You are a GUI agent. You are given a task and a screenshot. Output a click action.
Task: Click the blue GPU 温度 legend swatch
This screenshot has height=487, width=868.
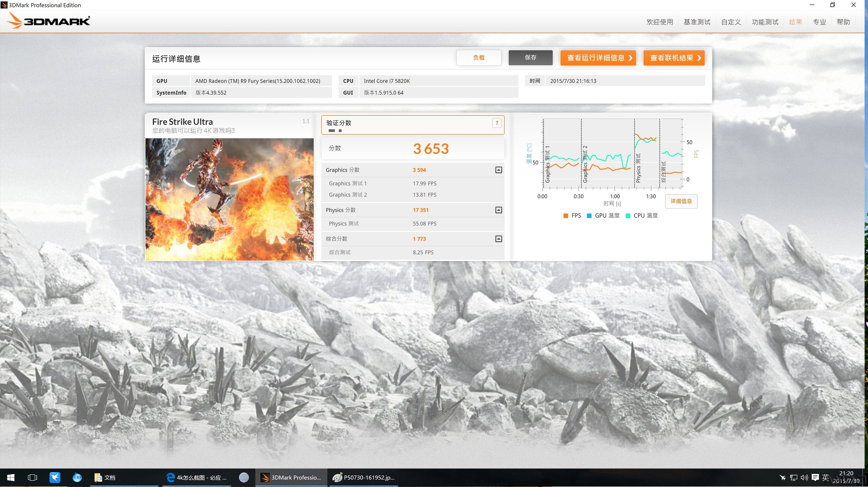[x=589, y=216]
